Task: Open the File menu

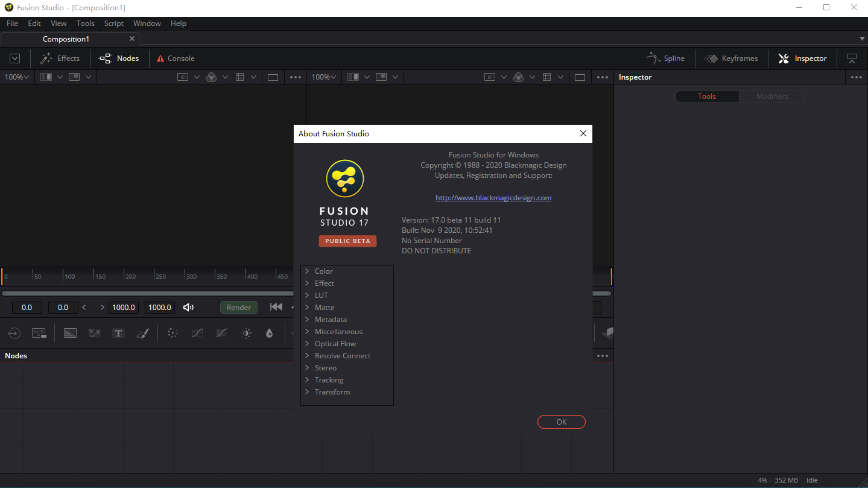Action: pos(12,24)
